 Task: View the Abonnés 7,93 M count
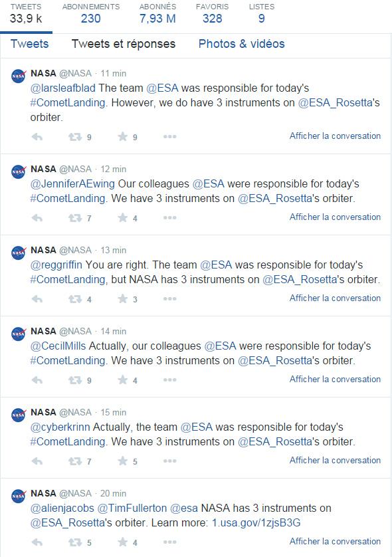pos(157,14)
